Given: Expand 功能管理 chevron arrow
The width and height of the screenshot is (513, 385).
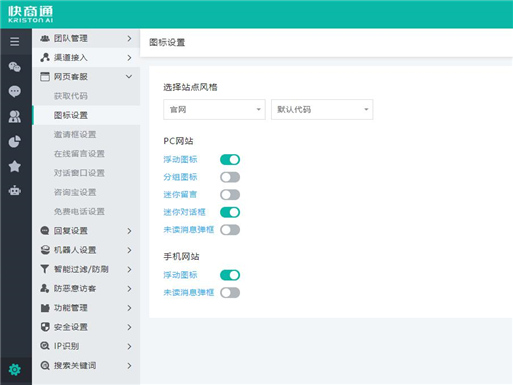Looking at the screenshot, I should click(x=129, y=308).
